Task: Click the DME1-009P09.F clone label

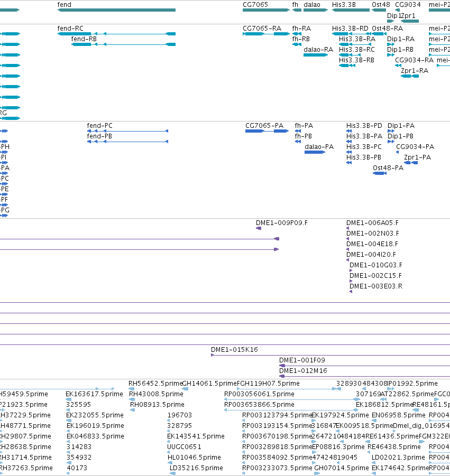Action: coord(282,223)
